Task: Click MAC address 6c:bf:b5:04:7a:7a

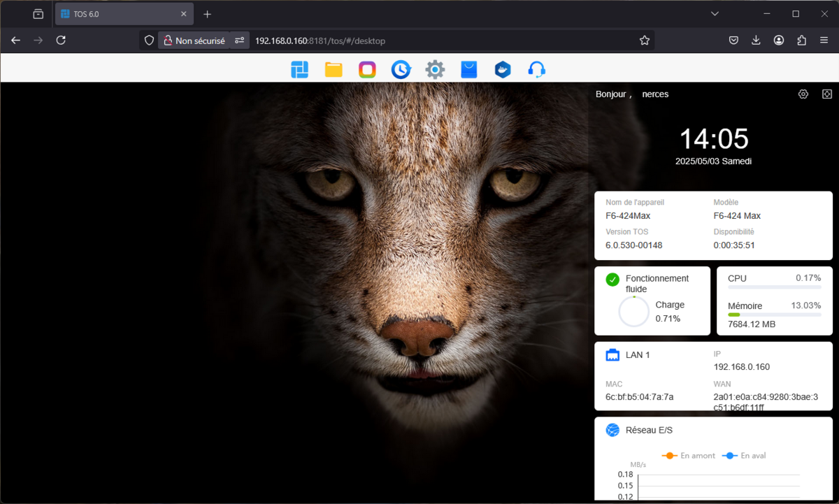Action: point(639,397)
